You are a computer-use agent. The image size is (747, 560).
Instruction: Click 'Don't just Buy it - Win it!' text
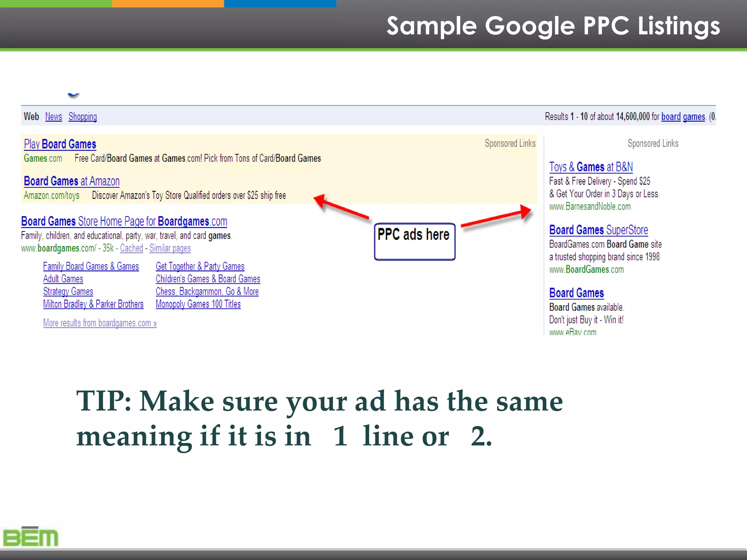point(587,320)
